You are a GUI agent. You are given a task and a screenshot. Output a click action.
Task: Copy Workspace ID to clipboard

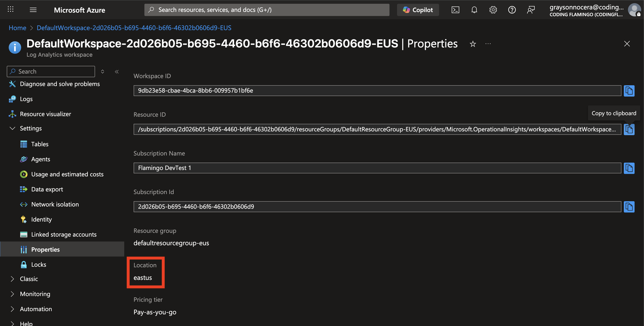click(629, 91)
